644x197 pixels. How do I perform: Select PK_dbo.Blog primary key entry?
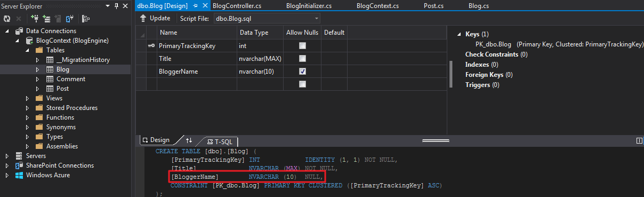(x=559, y=44)
